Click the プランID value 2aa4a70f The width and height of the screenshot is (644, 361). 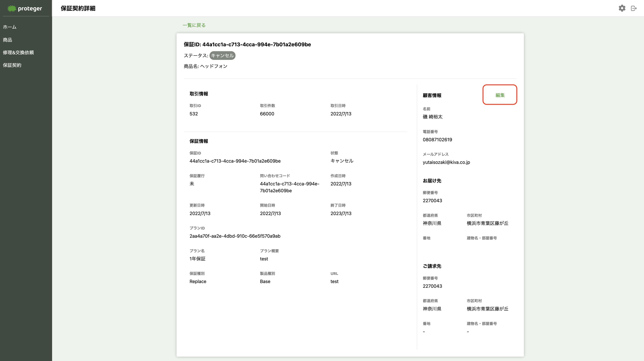(235, 236)
